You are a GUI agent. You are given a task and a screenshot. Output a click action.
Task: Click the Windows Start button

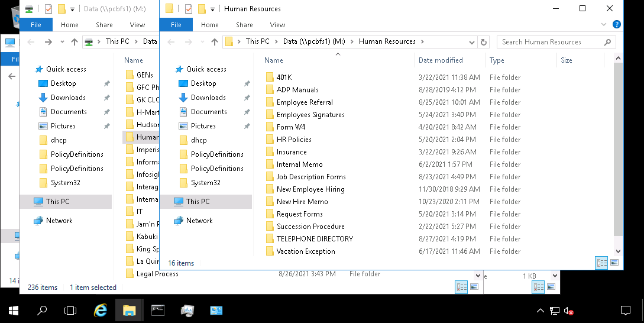pyautogui.click(x=13, y=310)
